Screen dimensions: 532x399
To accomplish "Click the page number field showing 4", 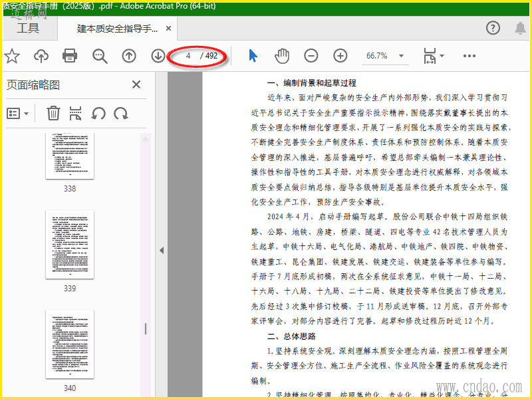I will coord(188,56).
